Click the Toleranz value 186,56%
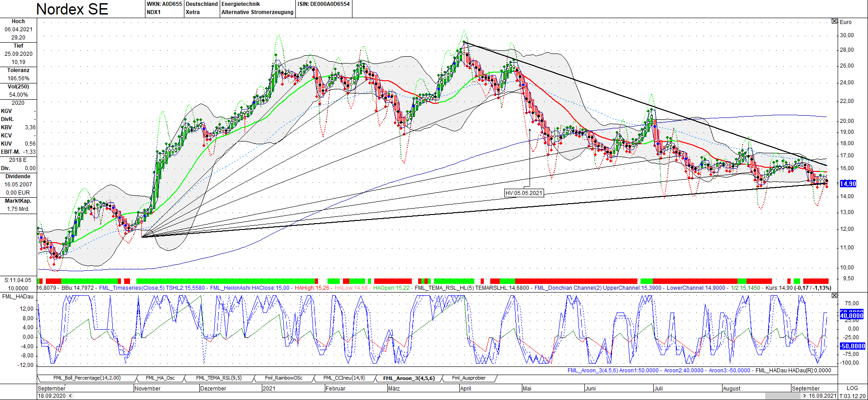The image size is (868, 400). (19, 78)
